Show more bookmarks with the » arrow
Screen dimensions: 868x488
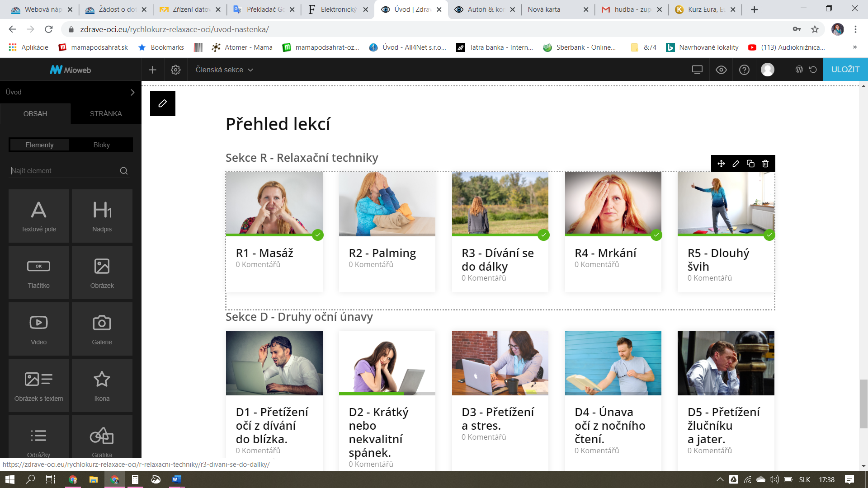[854, 47]
